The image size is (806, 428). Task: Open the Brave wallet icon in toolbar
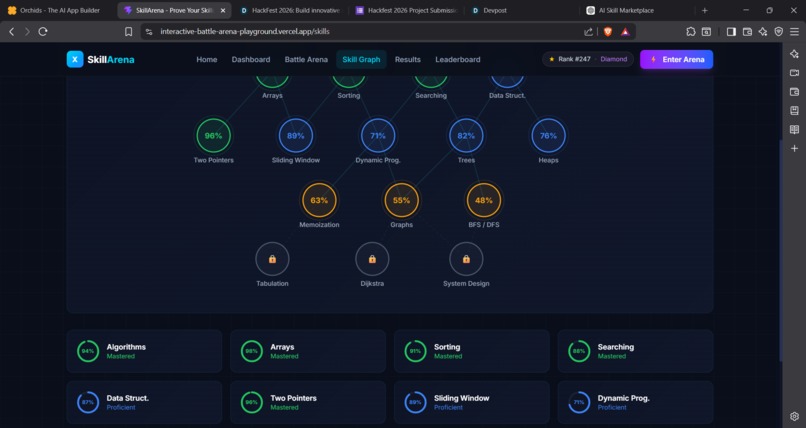(x=747, y=31)
